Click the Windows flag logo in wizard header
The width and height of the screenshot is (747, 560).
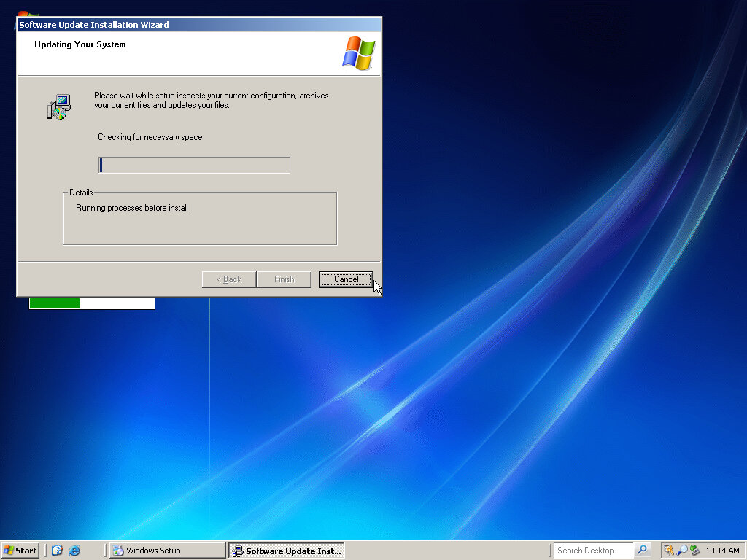click(358, 53)
